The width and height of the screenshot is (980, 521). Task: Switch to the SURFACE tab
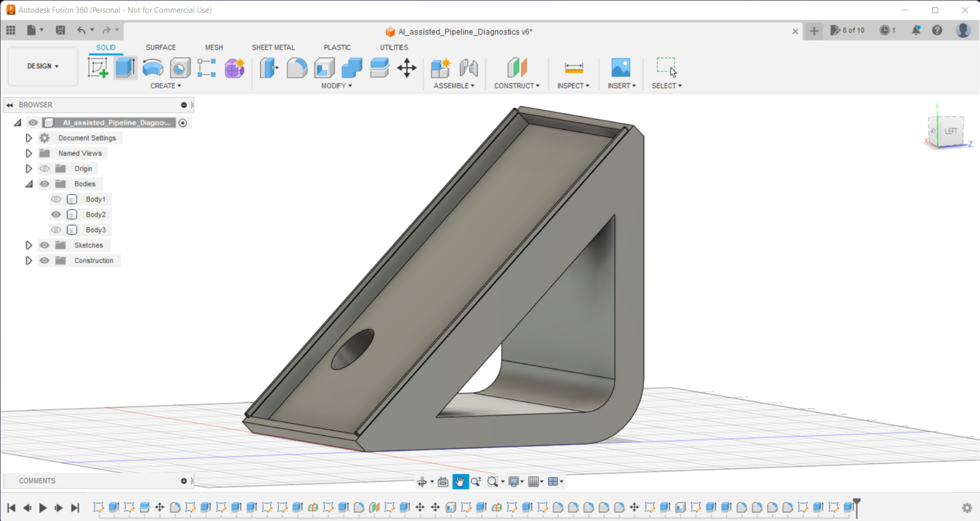pyautogui.click(x=160, y=47)
